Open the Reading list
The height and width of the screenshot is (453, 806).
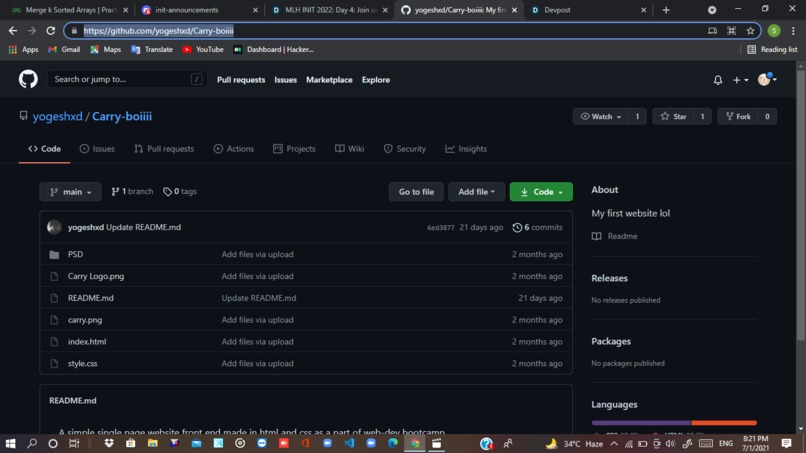772,49
